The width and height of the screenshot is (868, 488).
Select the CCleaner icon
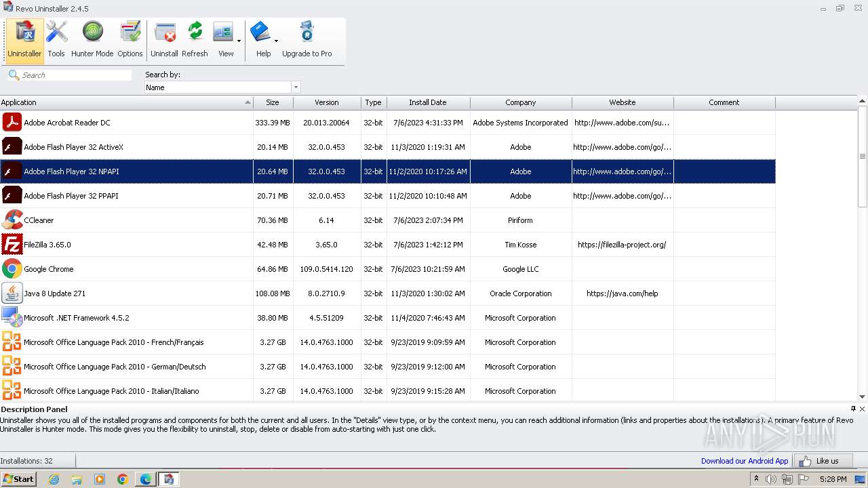pyautogui.click(x=12, y=220)
